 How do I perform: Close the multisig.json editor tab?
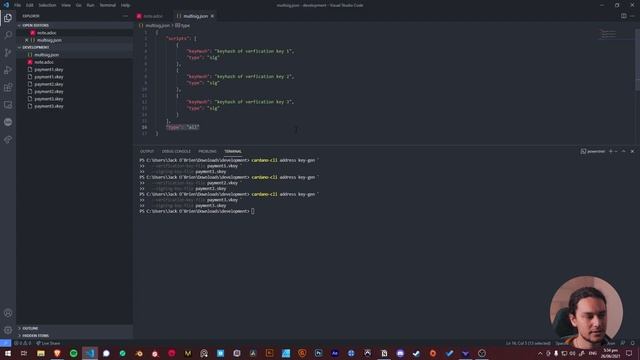click(x=212, y=16)
